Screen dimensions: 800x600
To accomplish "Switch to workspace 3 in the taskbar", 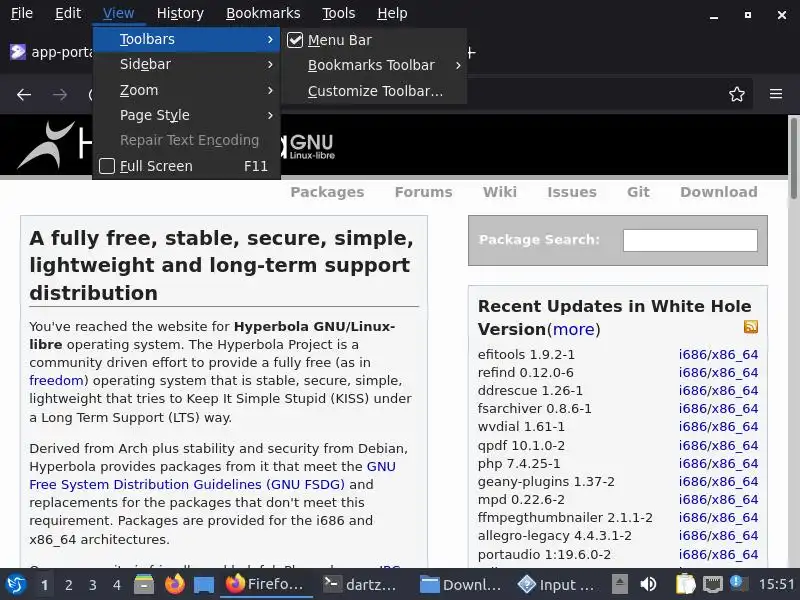I will click(x=92, y=585).
